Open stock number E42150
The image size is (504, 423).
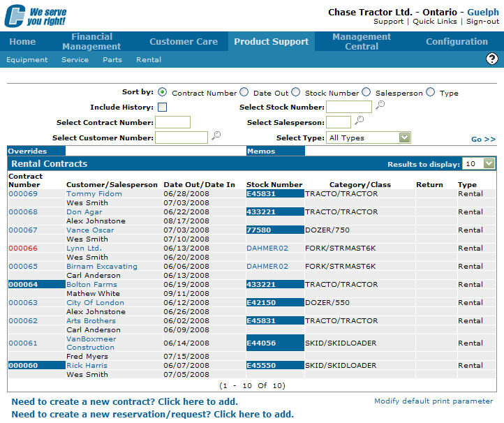pos(261,303)
